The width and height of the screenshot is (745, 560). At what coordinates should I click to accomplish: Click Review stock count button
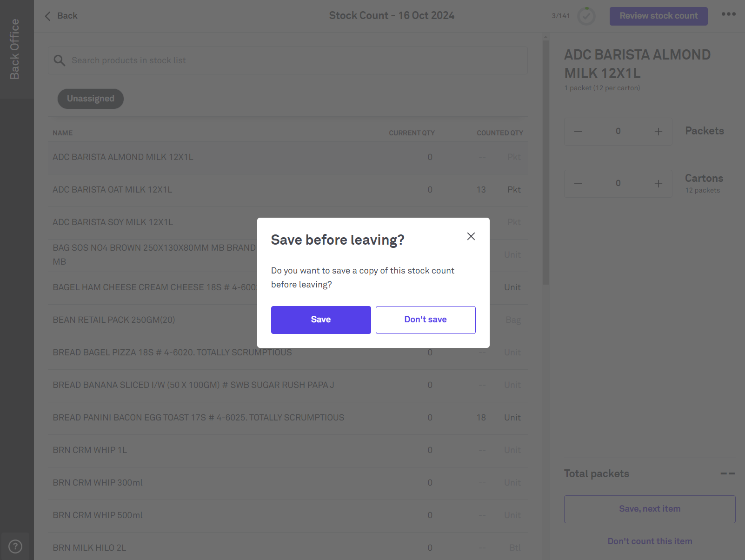coord(659,16)
